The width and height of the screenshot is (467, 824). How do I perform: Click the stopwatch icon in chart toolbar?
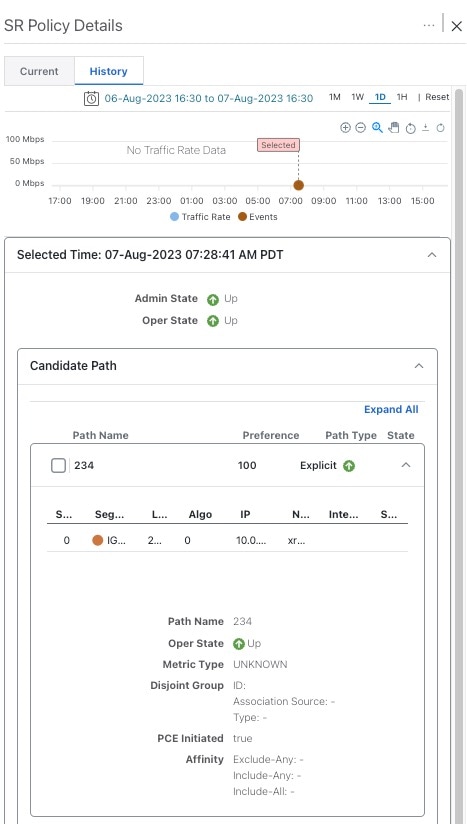pyautogui.click(x=411, y=128)
